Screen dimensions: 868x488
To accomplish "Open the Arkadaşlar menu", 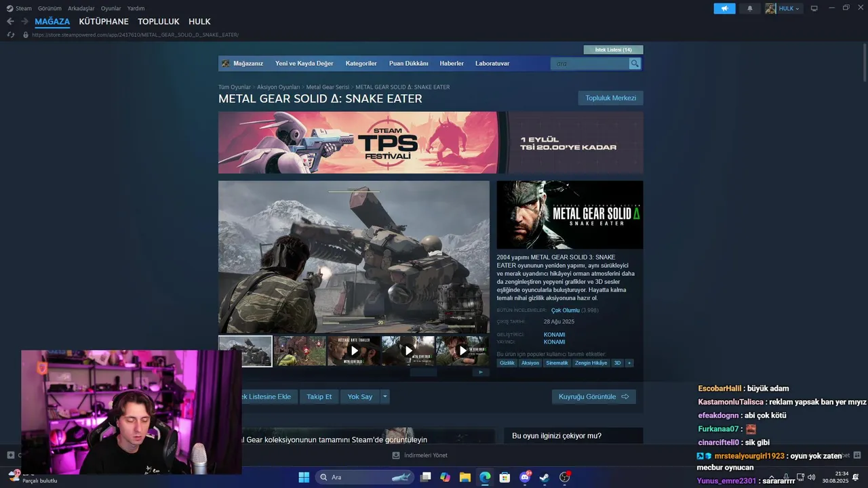I will (x=81, y=8).
